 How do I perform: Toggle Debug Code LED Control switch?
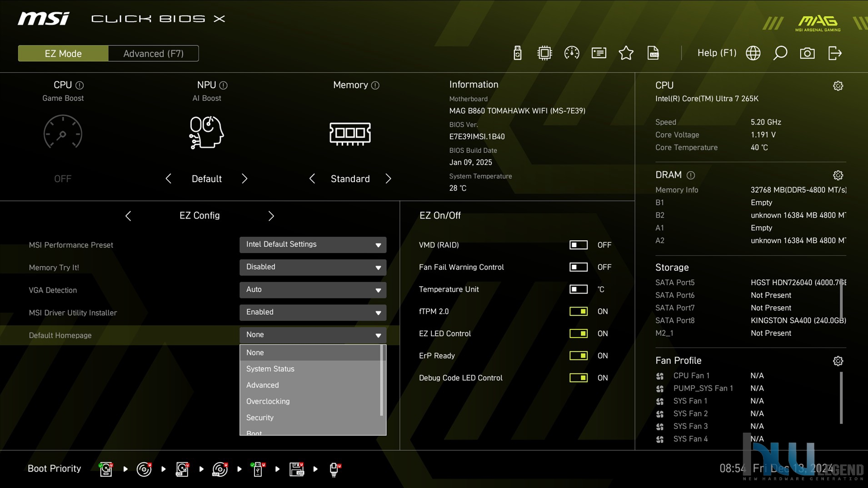pyautogui.click(x=578, y=378)
